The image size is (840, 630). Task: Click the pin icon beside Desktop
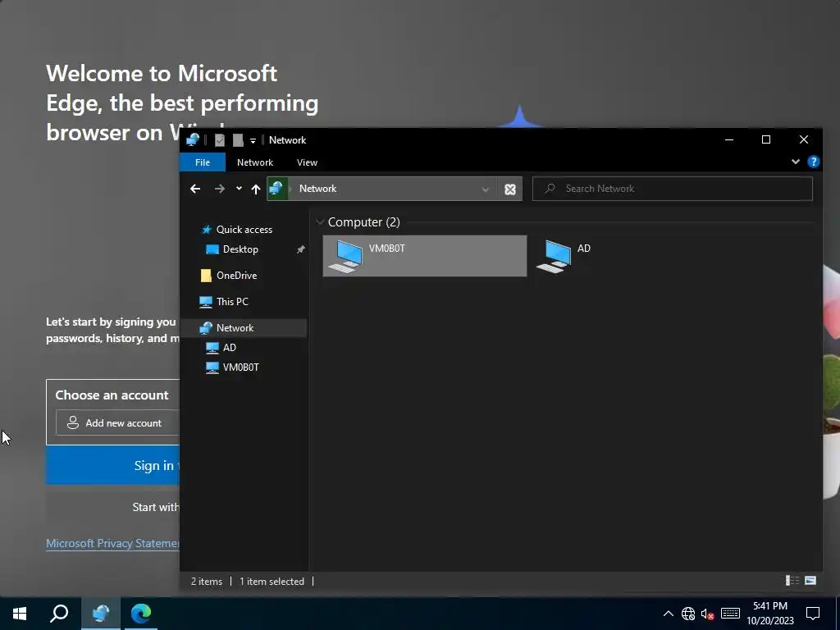click(300, 249)
